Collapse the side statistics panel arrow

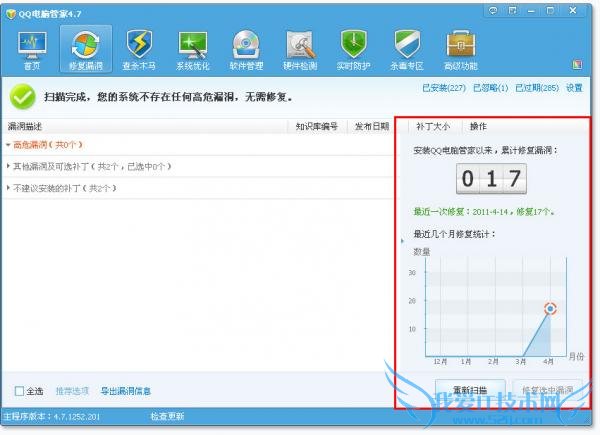[402, 241]
